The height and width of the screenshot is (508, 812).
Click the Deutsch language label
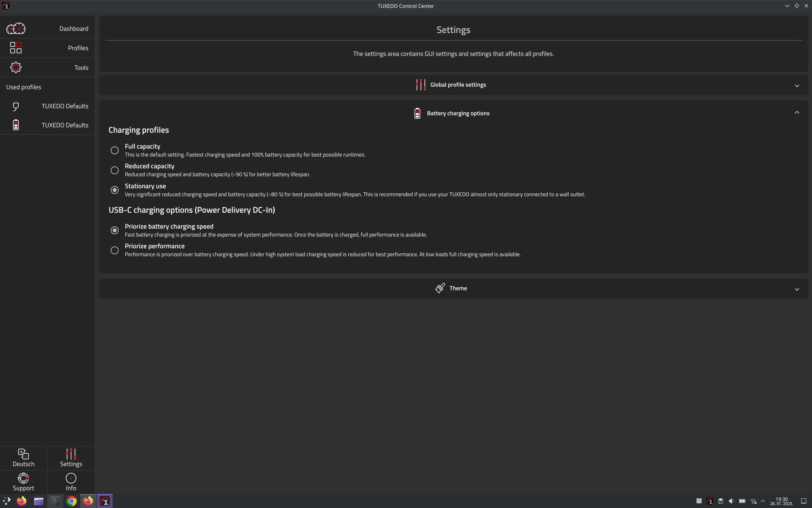[x=23, y=464]
